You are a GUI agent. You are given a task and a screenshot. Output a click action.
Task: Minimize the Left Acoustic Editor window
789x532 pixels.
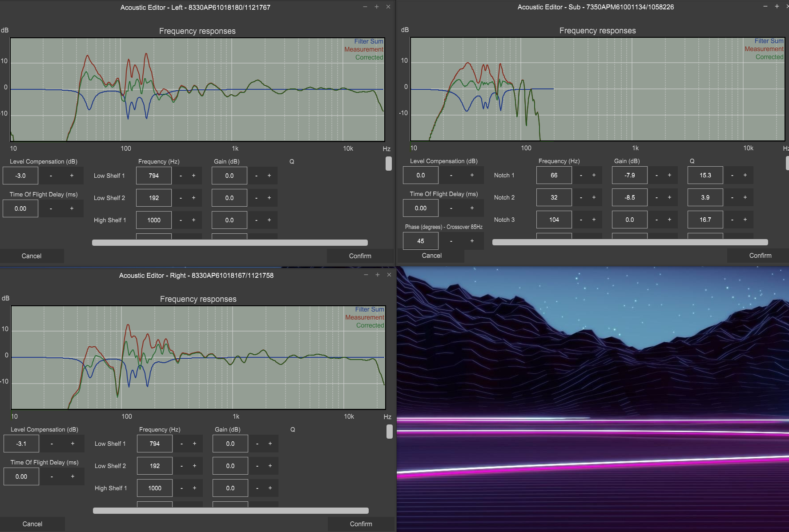tap(365, 7)
